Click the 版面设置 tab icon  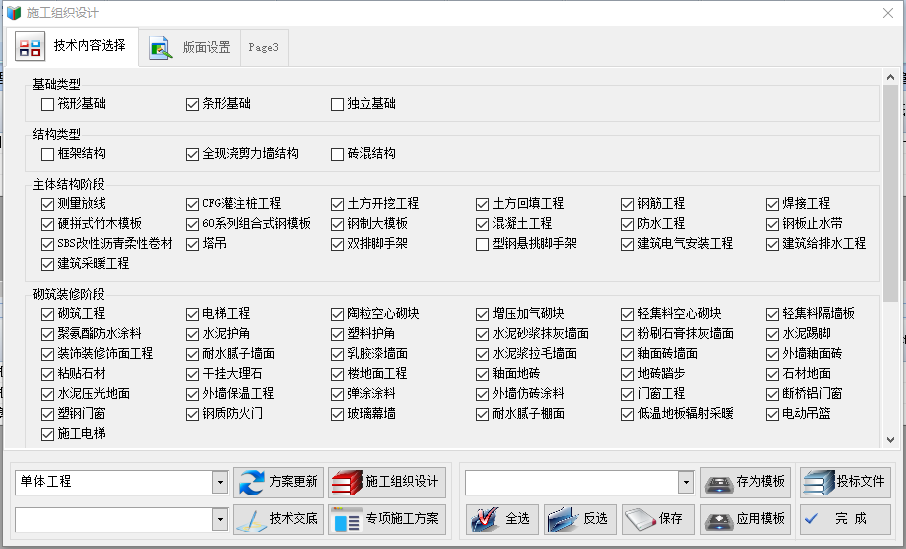(160, 48)
